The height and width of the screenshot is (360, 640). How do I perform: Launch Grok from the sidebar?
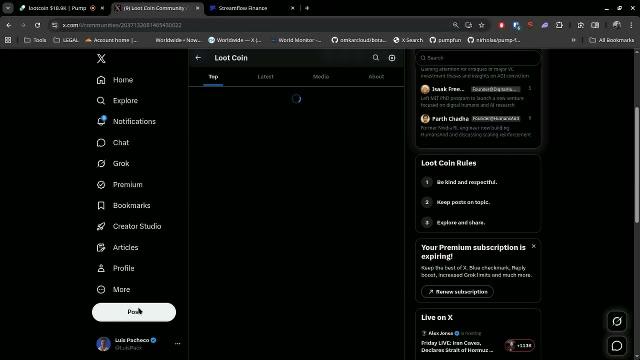point(113,164)
